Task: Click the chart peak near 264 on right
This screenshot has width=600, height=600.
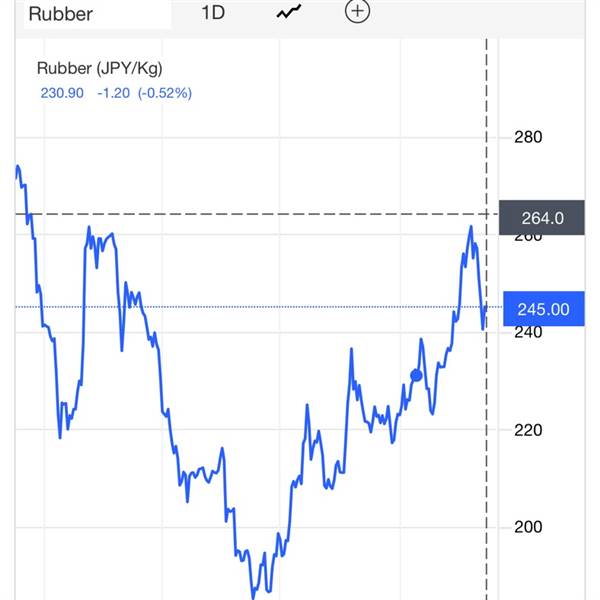Action: 471,227
